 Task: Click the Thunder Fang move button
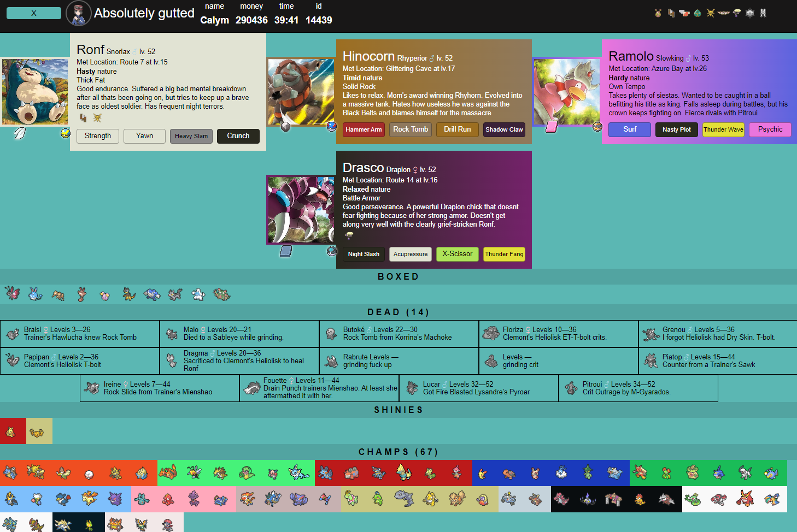point(504,254)
